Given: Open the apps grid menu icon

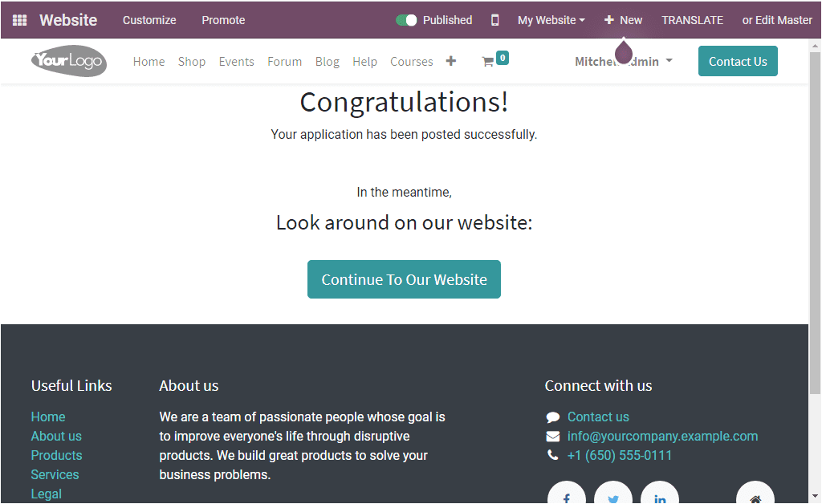Looking at the screenshot, I should coord(19,20).
